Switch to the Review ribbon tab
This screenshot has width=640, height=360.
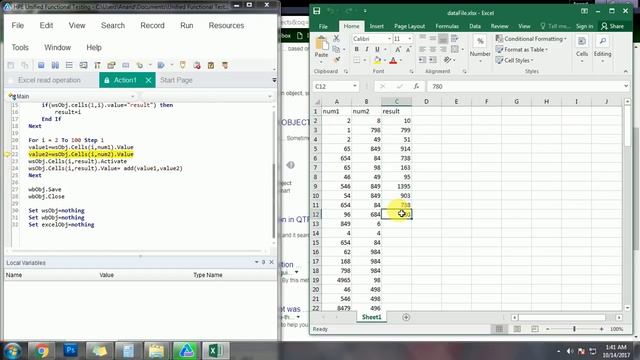point(499,26)
